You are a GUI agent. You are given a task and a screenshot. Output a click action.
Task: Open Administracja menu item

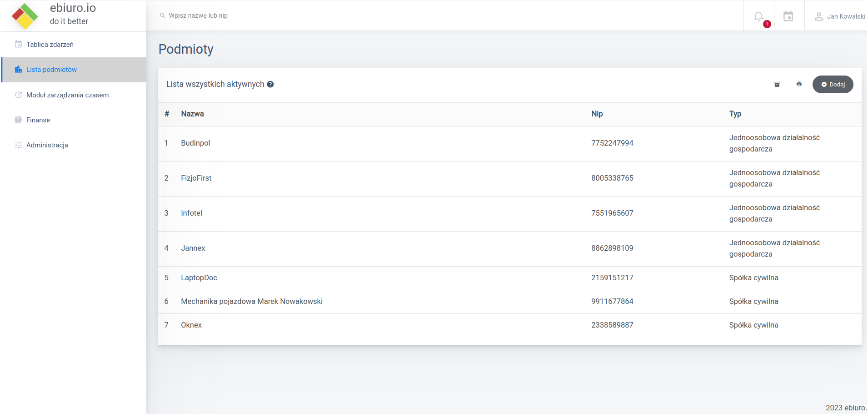tap(47, 145)
